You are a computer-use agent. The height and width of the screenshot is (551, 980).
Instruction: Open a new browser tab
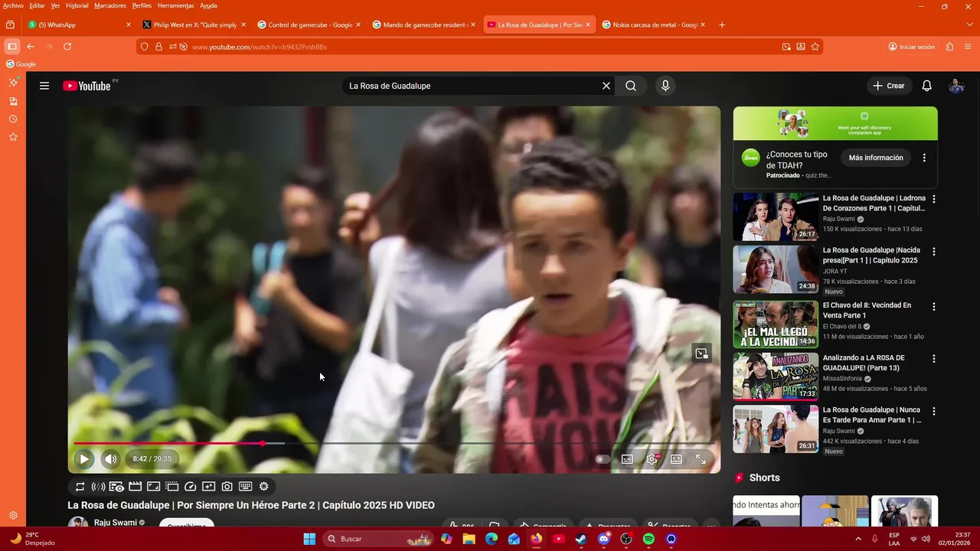pos(722,24)
